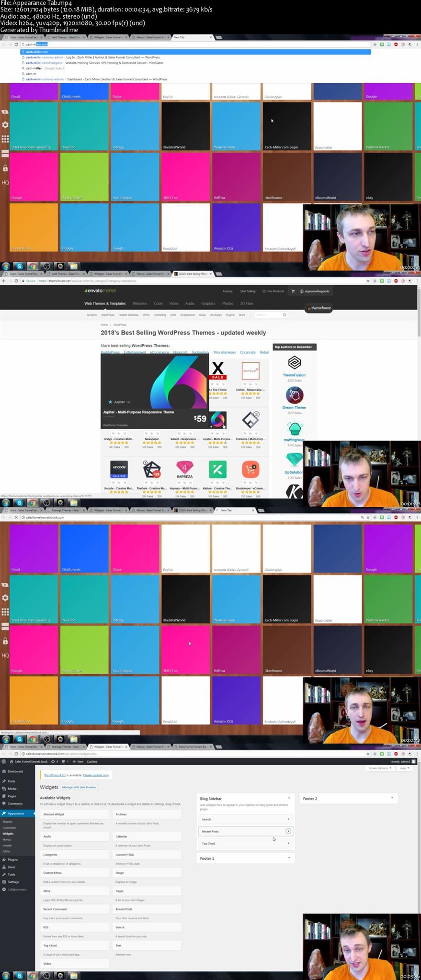Viewport: 421px width, 980px height.
Task: Open the Enfold theme thumbnail
Action: click(250, 370)
